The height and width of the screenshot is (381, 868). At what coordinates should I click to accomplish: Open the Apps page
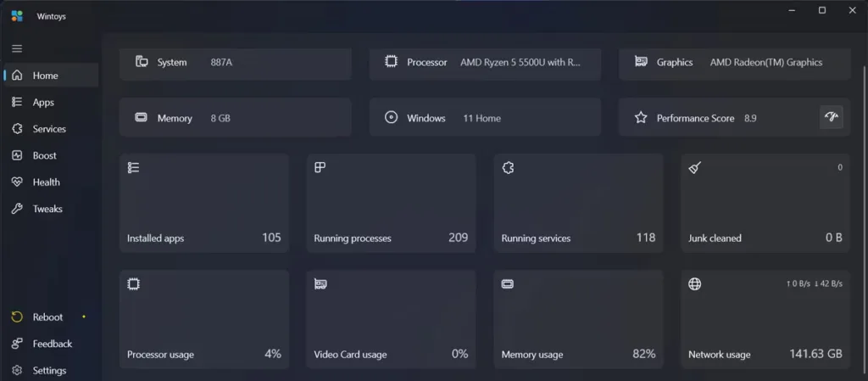click(51, 102)
